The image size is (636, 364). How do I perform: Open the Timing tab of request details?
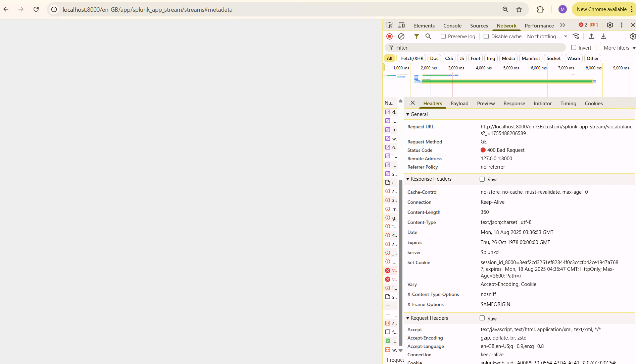[568, 104]
